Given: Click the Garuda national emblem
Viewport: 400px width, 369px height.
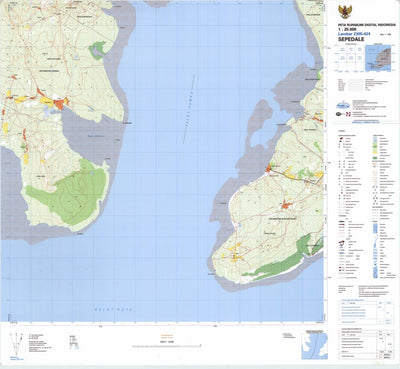Looking at the screenshot, I should coord(345,12).
